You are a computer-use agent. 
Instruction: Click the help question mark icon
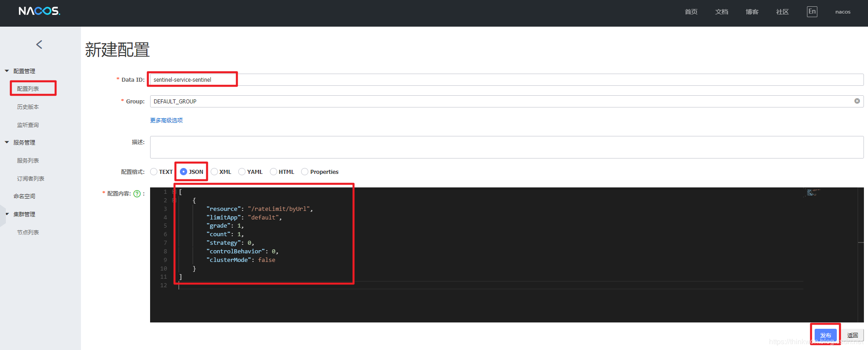(137, 194)
